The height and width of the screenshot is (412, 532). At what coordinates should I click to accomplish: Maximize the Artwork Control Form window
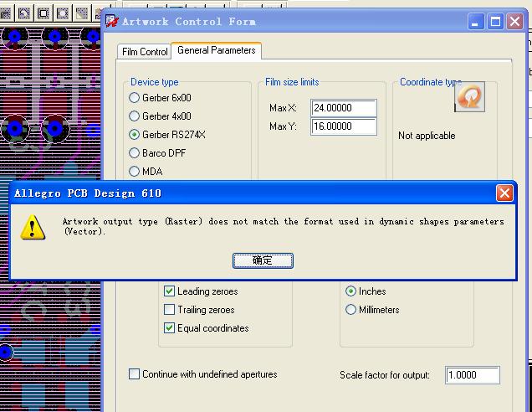[x=495, y=22]
